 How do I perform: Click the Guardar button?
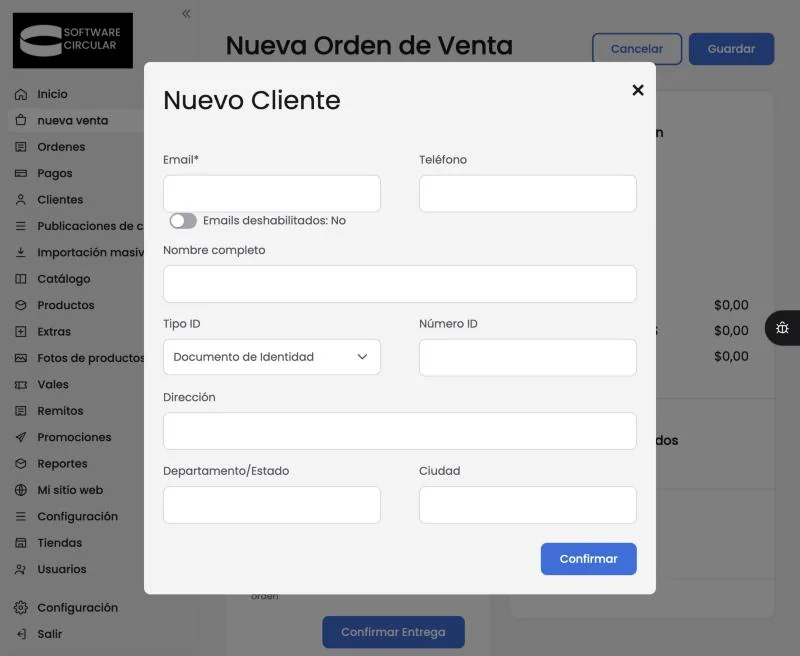pos(731,49)
